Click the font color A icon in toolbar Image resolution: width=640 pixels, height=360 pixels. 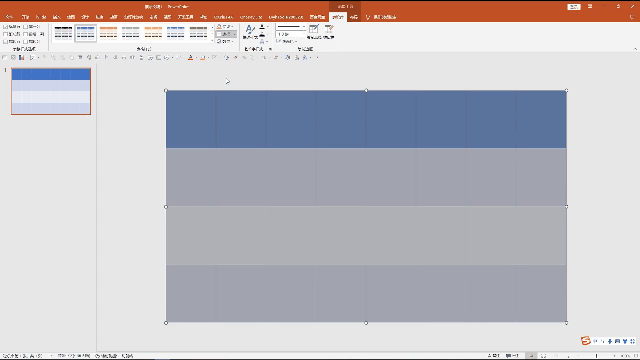(190, 58)
